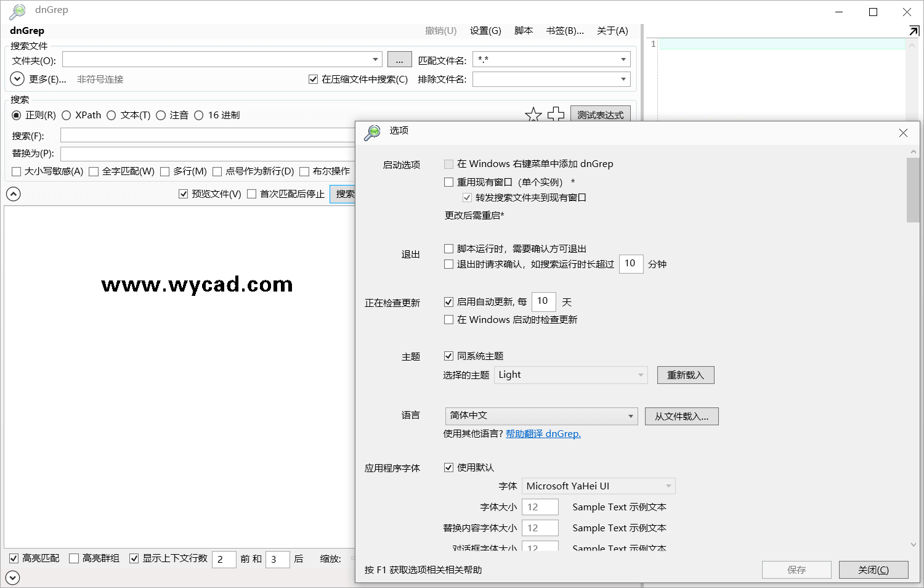
Task: Click the 帮助翻译 dnGrep link
Action: tap(543, 433)
